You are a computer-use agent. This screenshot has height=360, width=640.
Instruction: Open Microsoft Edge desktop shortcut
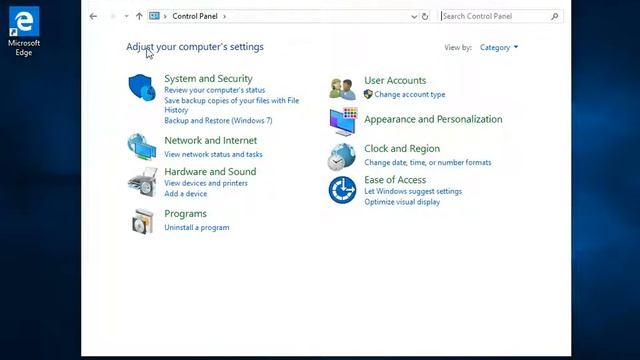(24, 31)
